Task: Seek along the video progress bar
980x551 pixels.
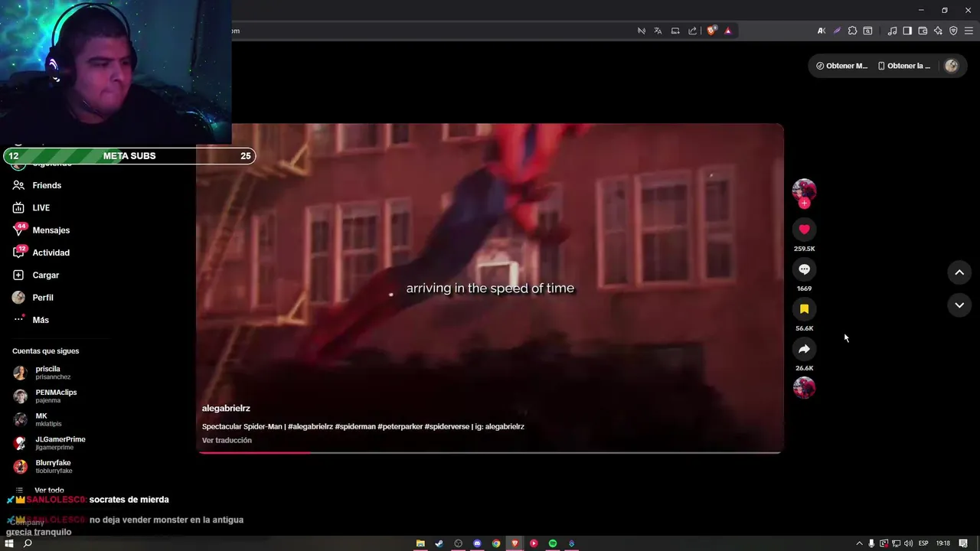Action: click(x=490, y=452)
